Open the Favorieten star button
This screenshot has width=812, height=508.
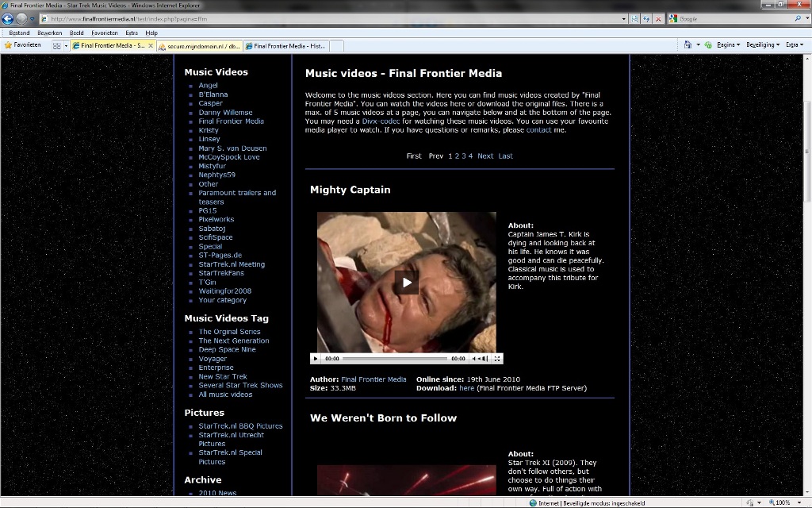pyautogui.click(x=22, y=45)
